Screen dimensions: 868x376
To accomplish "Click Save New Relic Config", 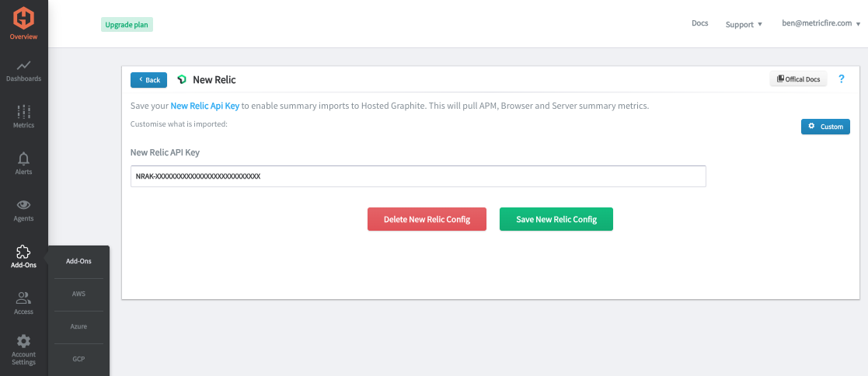I will 556,219.
